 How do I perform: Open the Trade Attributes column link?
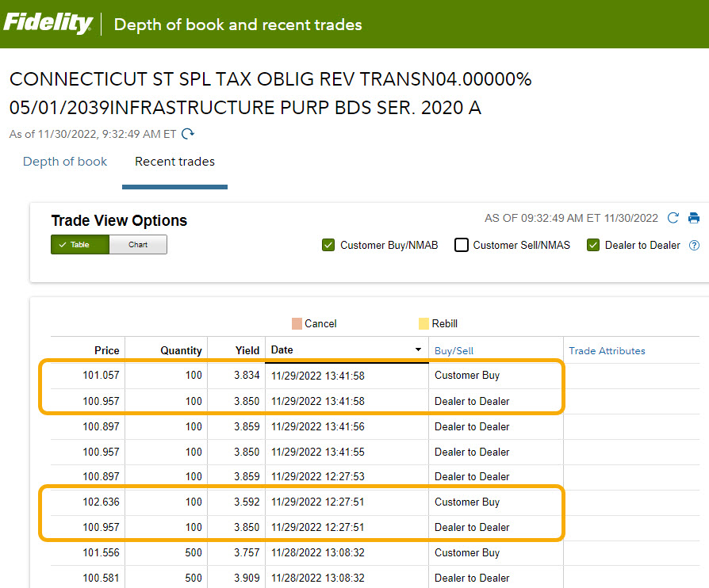point(607,350)
